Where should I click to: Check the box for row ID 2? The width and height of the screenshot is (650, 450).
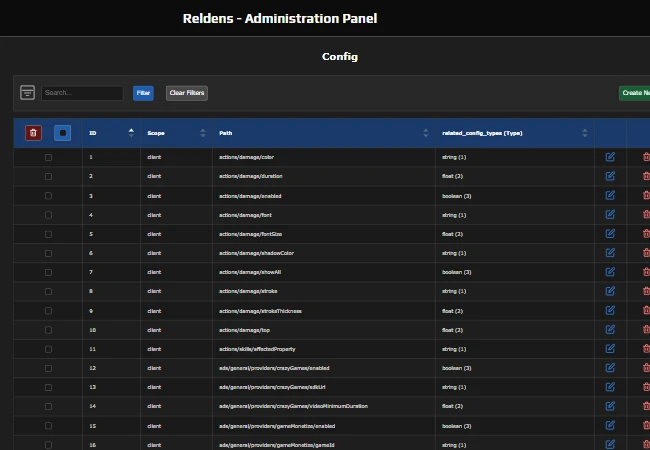[x=49, y=177]
